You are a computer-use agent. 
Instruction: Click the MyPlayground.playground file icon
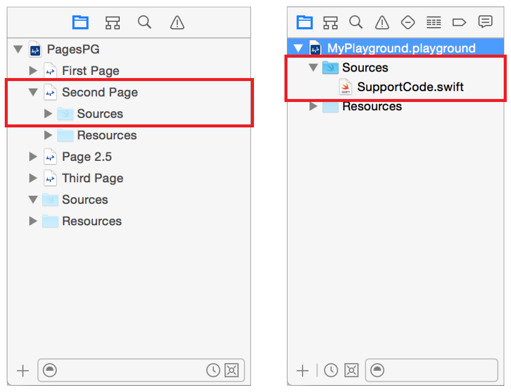click(315, 48)
